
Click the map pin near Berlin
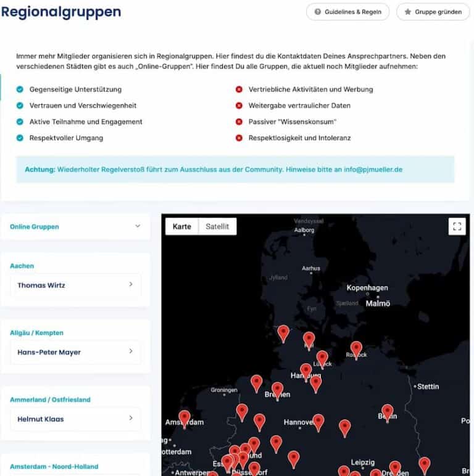click(387, 412)
